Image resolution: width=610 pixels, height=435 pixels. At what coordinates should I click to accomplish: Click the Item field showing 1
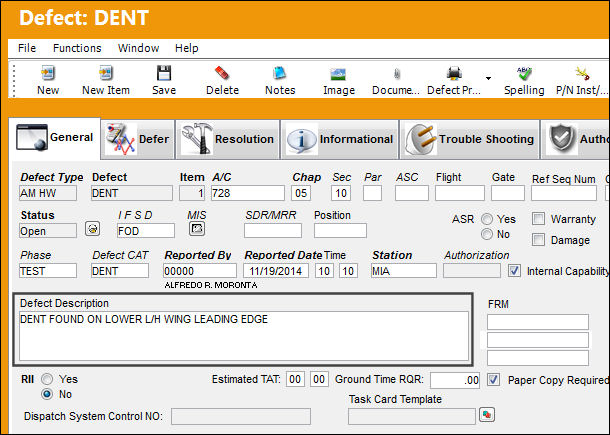[x=192, y=193]
